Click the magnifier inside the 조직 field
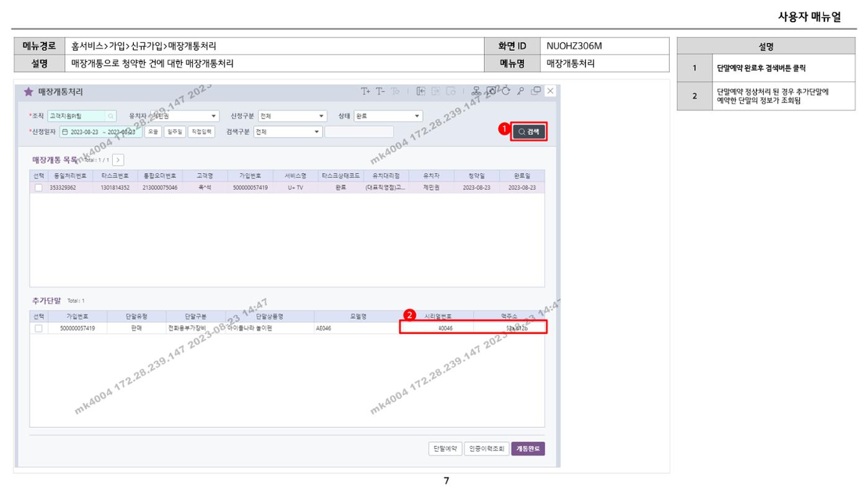The height and width of the screenshot is (489, 868). tap(110, 116)
